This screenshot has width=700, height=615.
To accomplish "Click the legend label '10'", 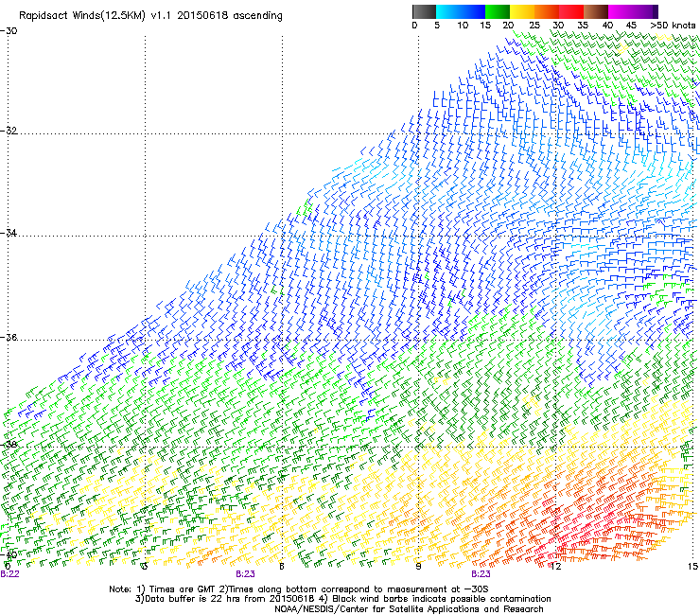I will click(x=463, y=26).
